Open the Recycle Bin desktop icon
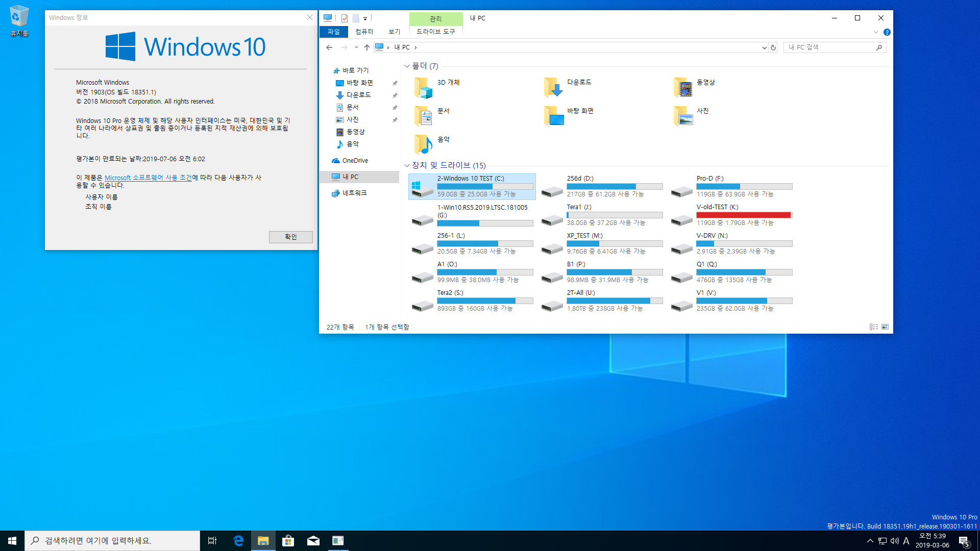Image resolution: width=980 pixels, height=551 pixels. pyautogui.click(x=19, y=21)
